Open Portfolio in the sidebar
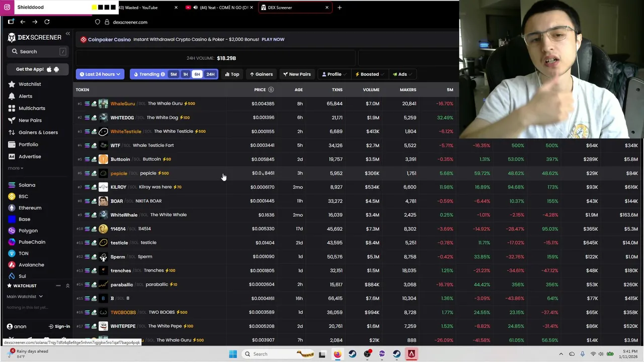Screen dimensions: 644x362 pyautogui.click(x=28, y=144)
